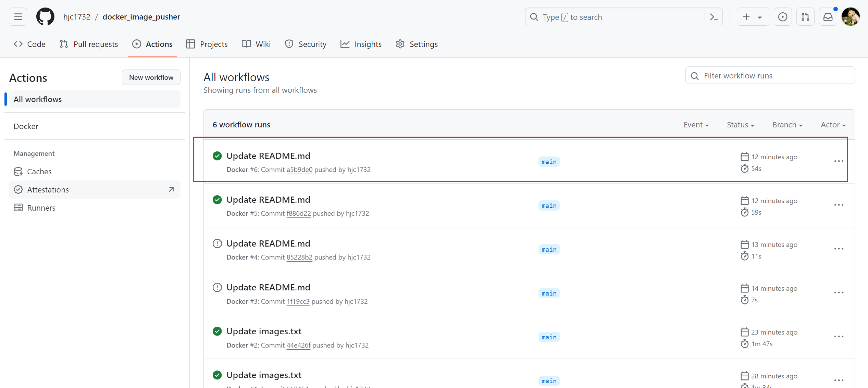Open the hamburger navigation menu
Image resolution: width=868 pixels, height=388 pixels.
pos(18,17)
